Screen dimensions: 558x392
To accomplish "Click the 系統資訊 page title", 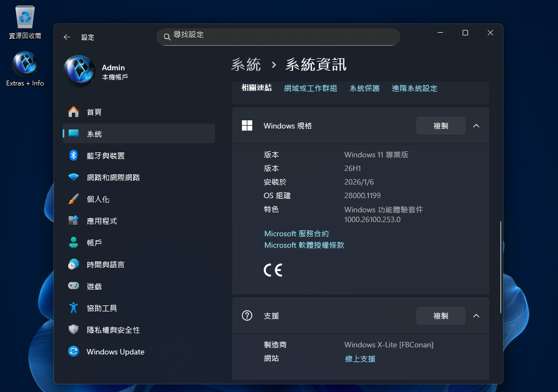I will point(316,65).
